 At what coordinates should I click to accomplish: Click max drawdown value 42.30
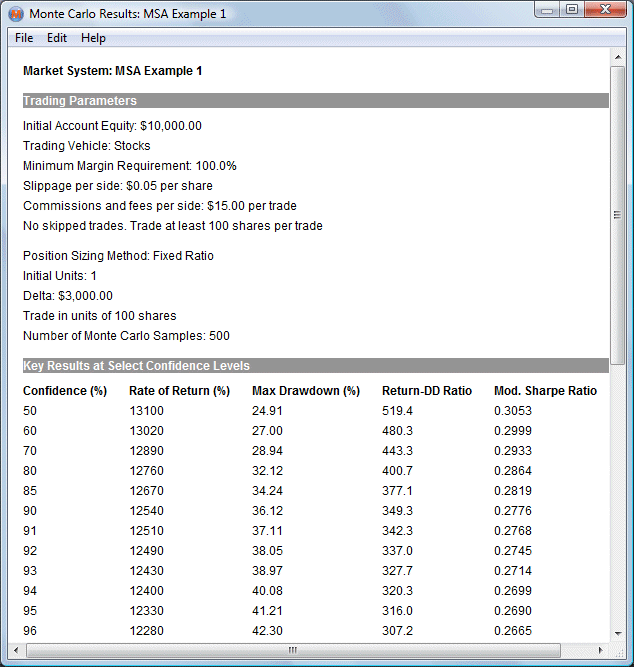267,631
